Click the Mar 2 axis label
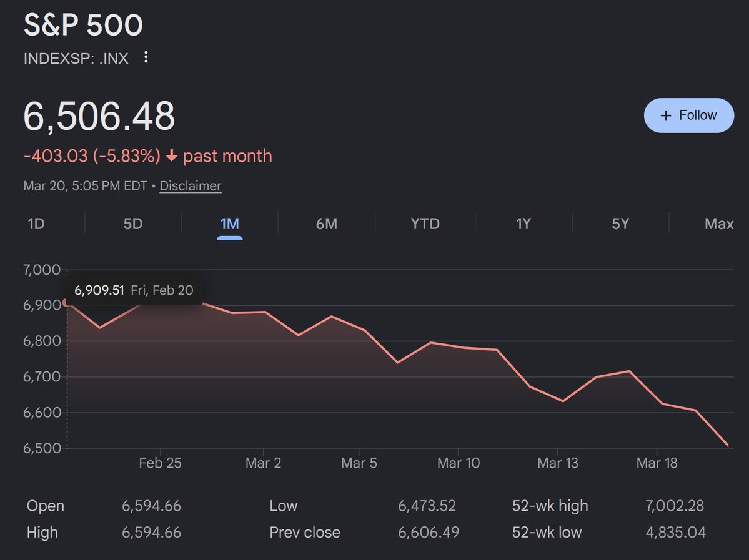 coord(263,463)
